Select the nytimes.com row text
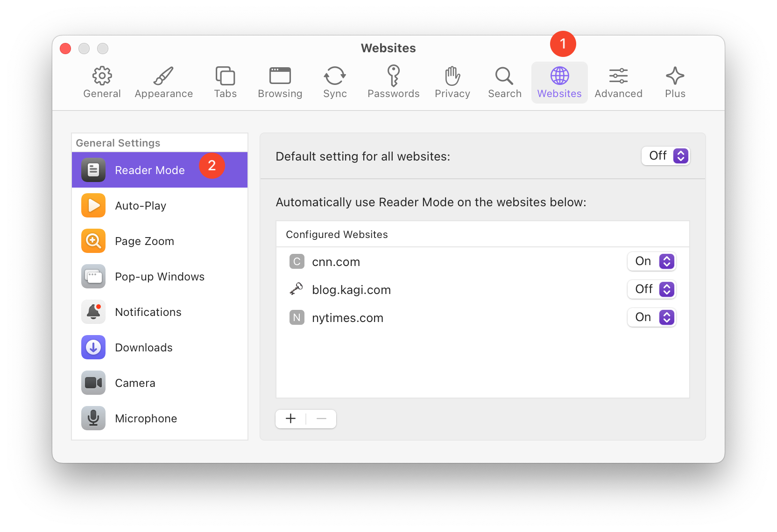 pyautogui.click(x=348, y=318)
